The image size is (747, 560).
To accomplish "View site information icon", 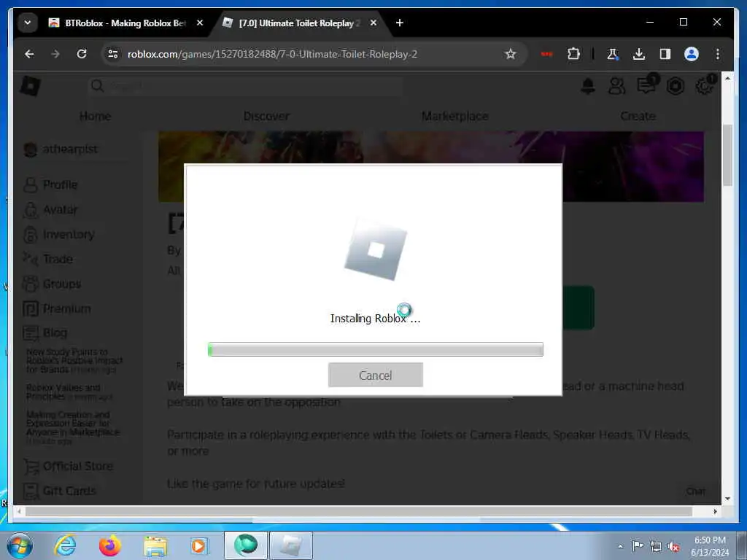I will tap(113, 54).
